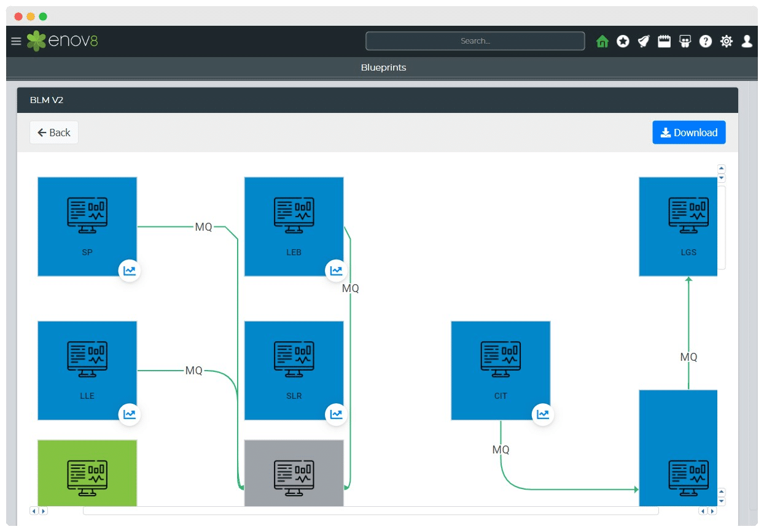The height and width of the screenshot is (532, 764).
Task: Click the chart badge on LLE node
Action: 130,414
